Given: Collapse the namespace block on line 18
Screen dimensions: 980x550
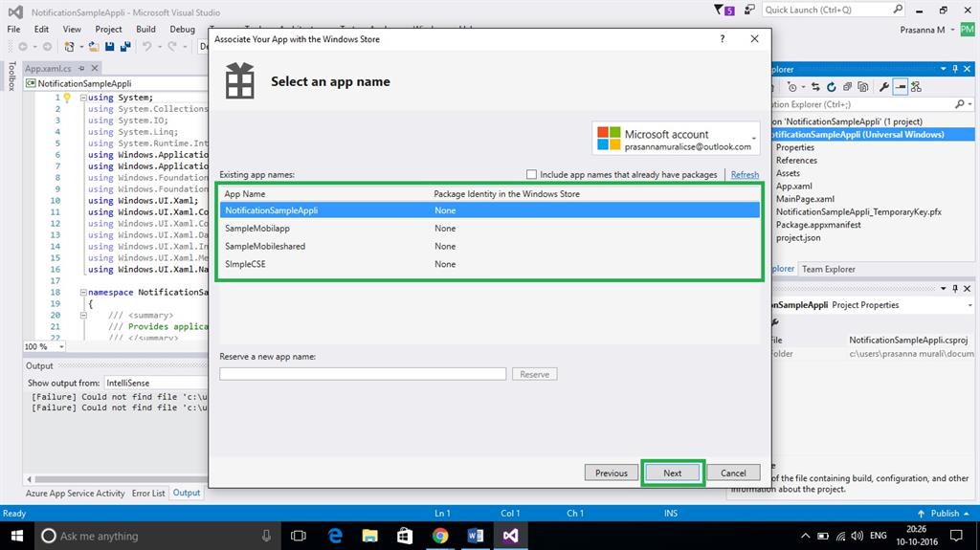Looking at the screenshot, I should [x=83, y=292].
